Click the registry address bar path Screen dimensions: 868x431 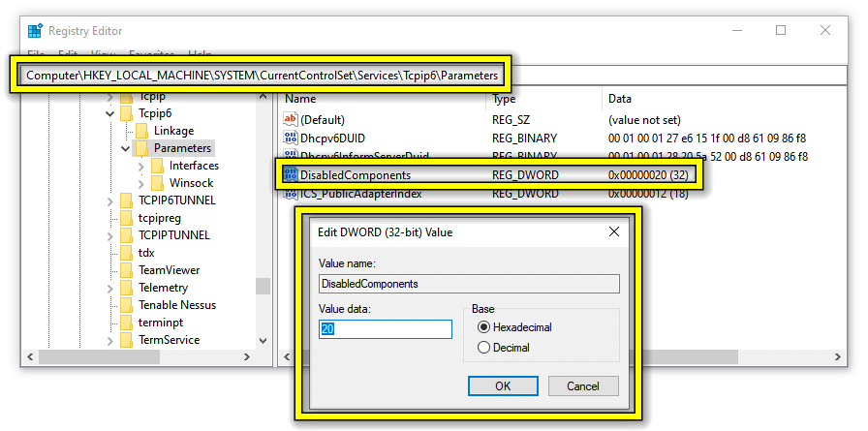click(x=263, y=76)
